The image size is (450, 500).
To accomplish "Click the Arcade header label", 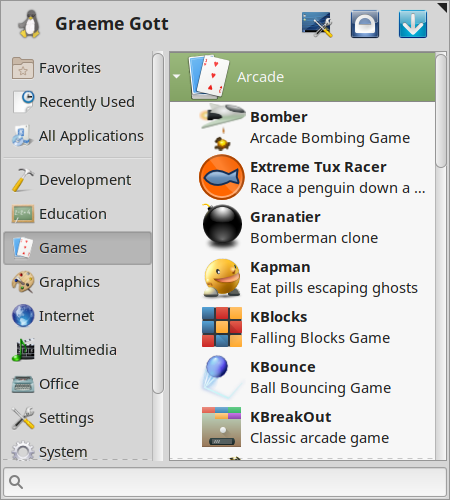I will (x=260, y=77).
